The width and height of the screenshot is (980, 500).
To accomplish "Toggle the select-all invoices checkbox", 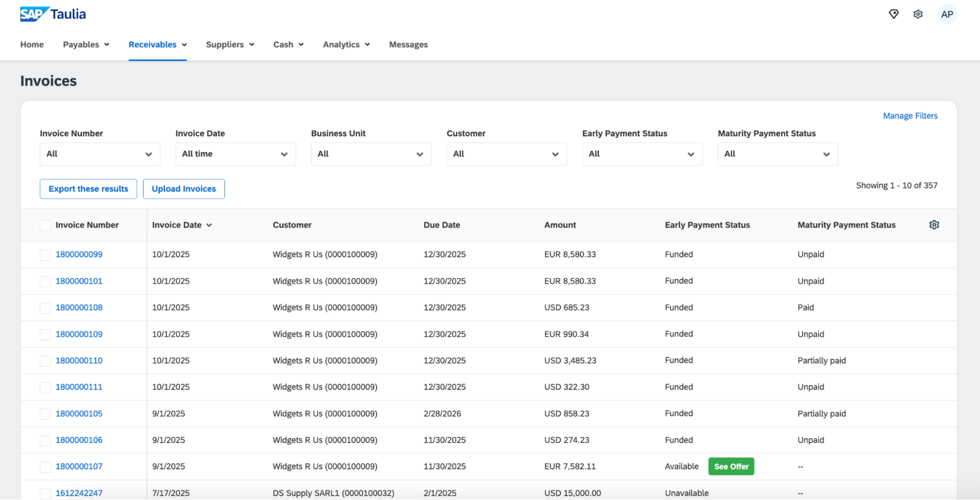I will tap(45, 225).
